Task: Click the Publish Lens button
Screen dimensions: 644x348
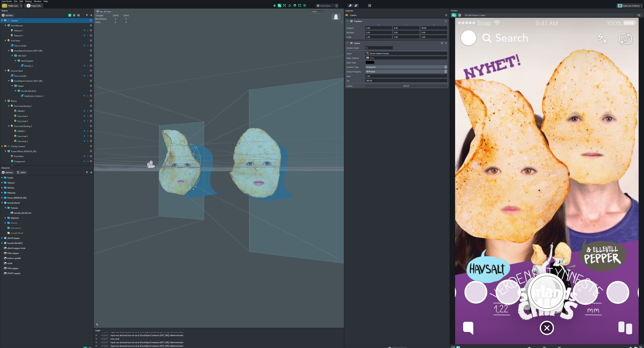Action: click(11, 6)
